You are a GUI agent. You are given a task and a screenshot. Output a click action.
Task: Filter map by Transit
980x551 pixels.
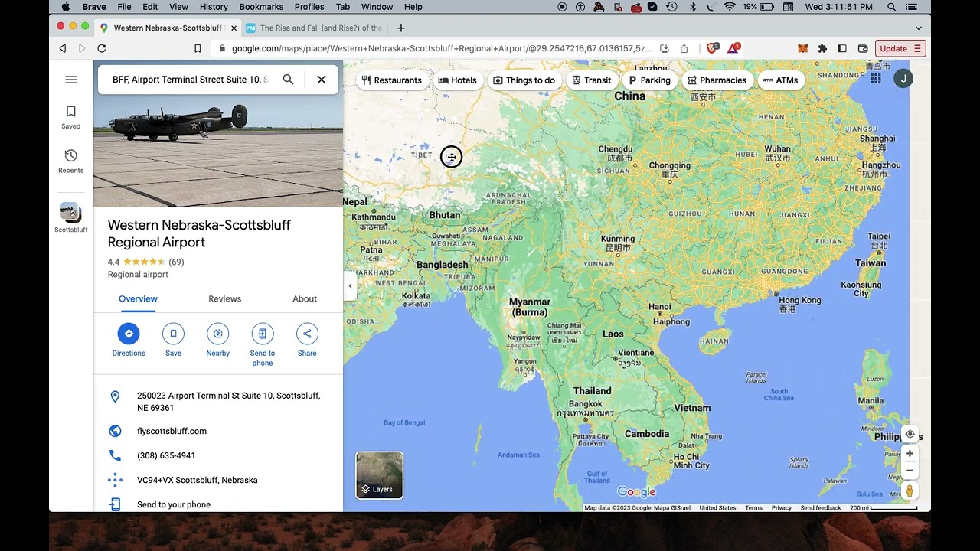point(592,80)
